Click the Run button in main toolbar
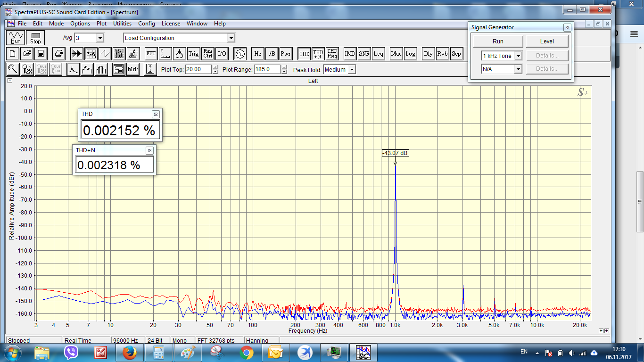644x362 pixels. point(16,38)
